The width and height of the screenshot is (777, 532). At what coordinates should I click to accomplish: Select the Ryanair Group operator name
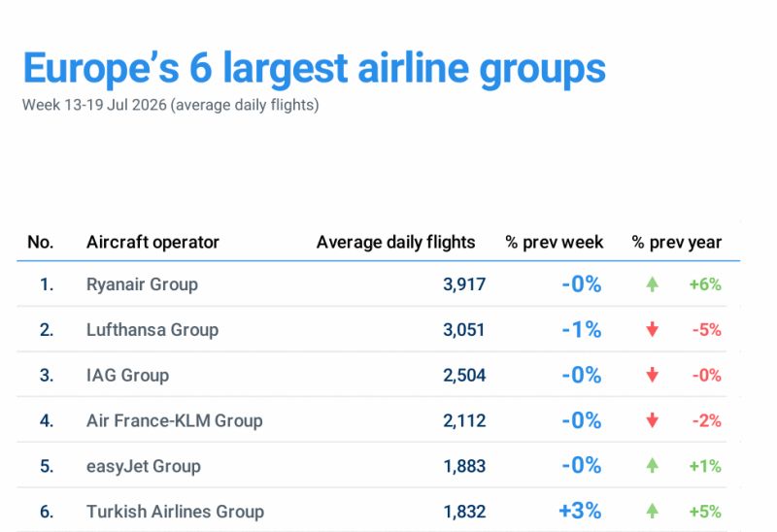(x=142, y=284)
